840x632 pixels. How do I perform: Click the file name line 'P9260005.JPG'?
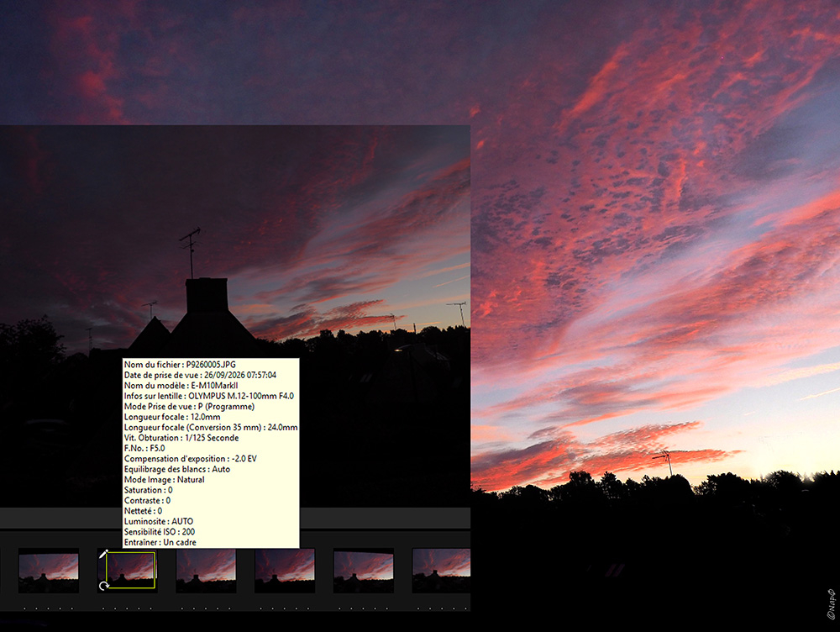[180, 365]
